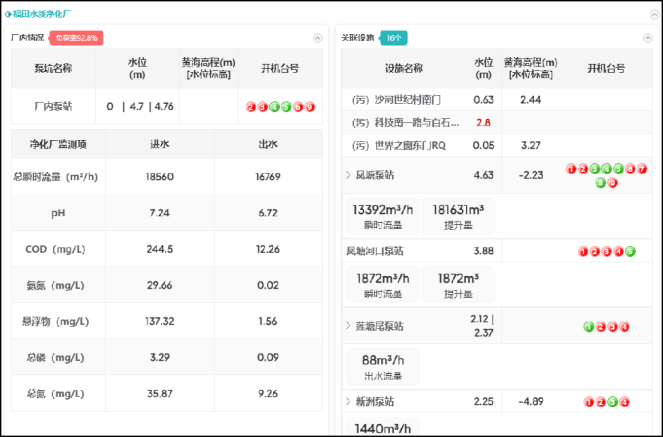Click red pump 1 of 凤塘河口泵站
Viewport: 663px width, 437px height.
pos(584,252)
